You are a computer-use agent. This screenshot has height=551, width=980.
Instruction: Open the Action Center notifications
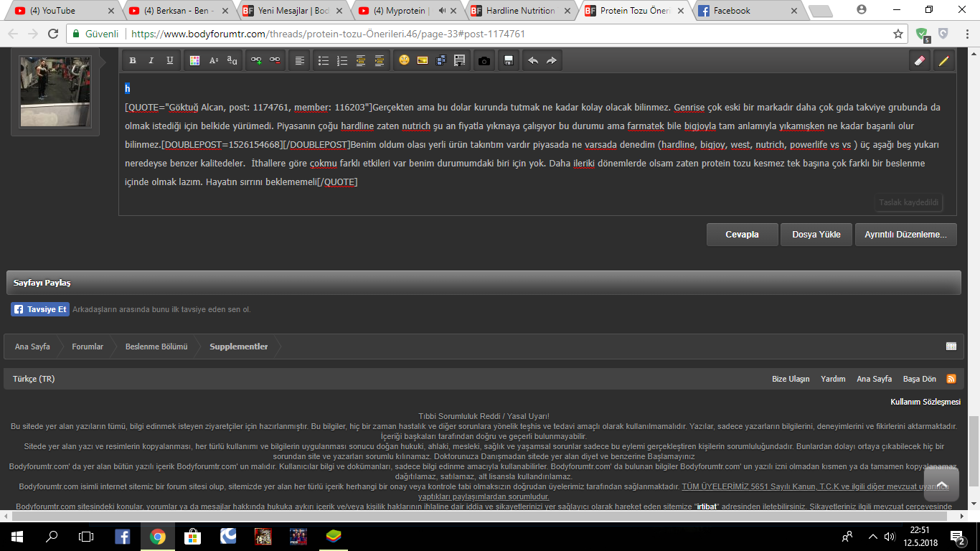[x=958, y=536]
